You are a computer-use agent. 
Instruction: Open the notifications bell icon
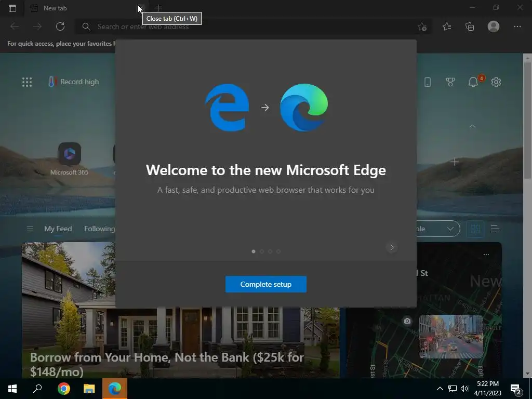pos(473,82)
